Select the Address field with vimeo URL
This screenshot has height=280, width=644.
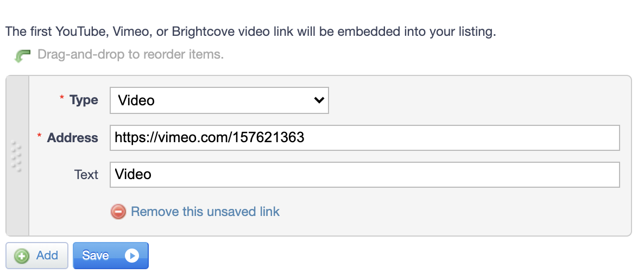[365, 137]
